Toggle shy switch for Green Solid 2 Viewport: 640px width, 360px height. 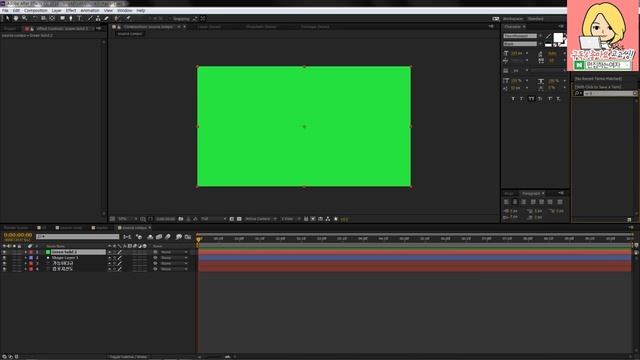click(x=109, y=252)
